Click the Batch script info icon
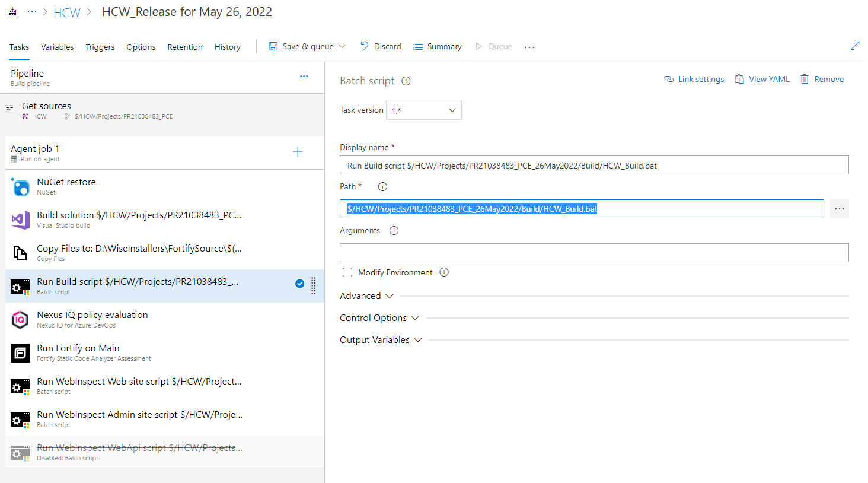The width and height of the screenshot is (868, 483). click(x=406, y=81)
